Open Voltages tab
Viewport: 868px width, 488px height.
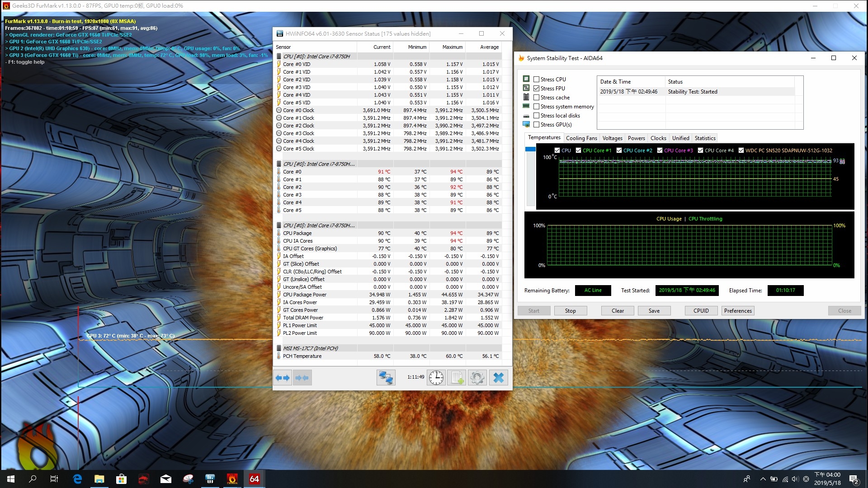click(x=612, y=138)
